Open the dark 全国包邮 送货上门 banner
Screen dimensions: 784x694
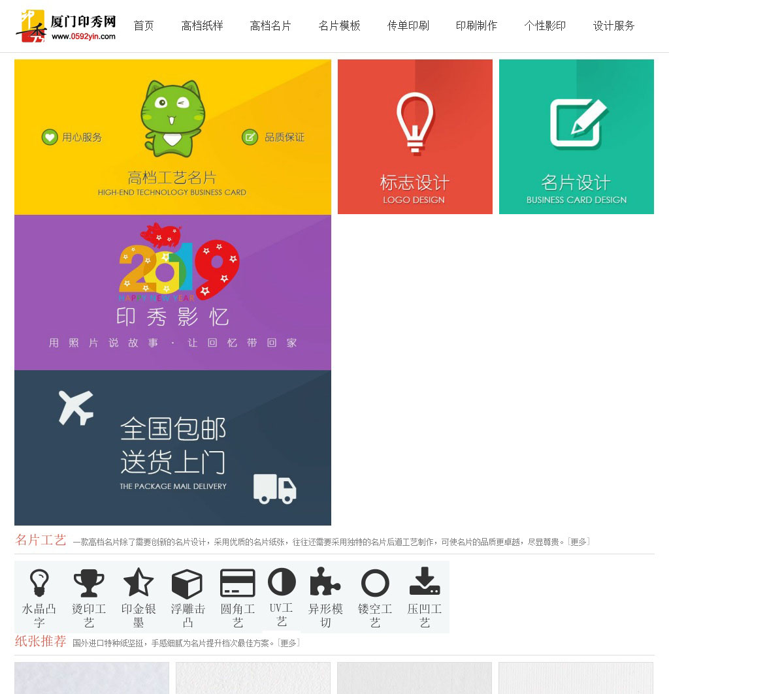pos(172,448)
